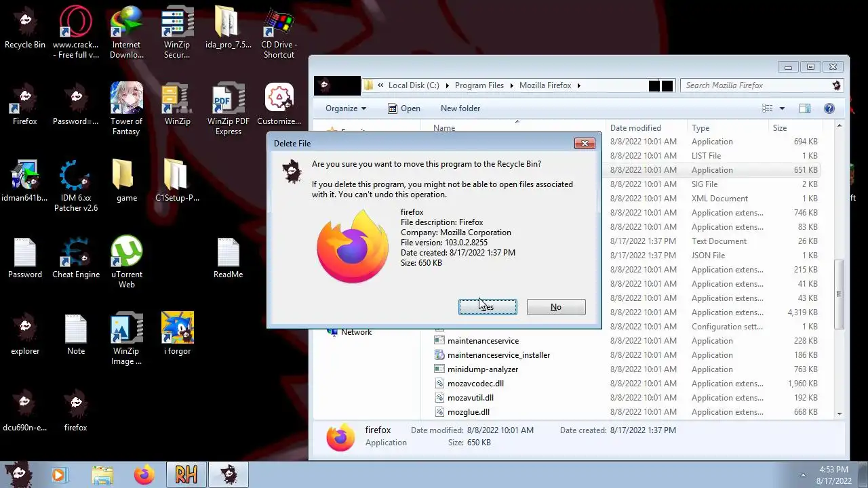This screenshot has width=868, height=488.
Task: Click the file list scrollbar up arrow
Action: 840,126
